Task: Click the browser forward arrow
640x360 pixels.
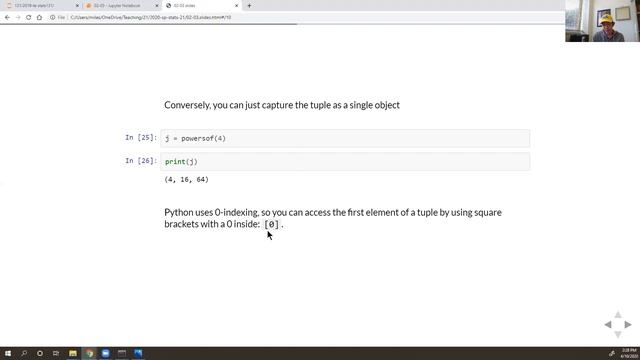Action: (x=18, y=18)
